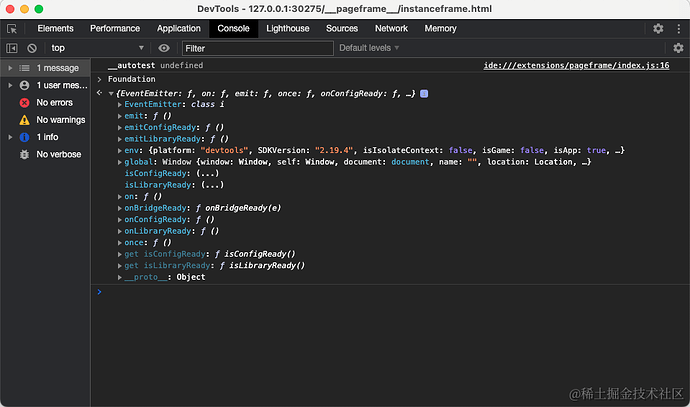This screenshot has width=690, height=407.
Task: Click the "devtools" platform value
Action: (x=224, y=150)
